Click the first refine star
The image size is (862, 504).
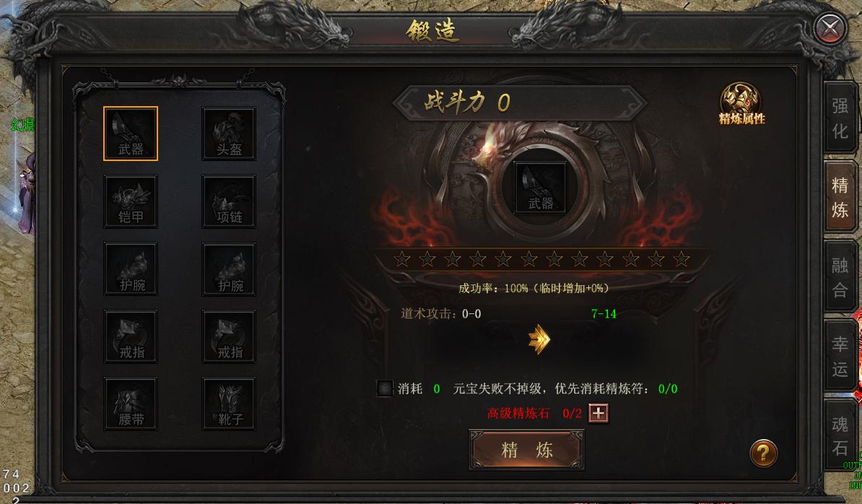coord(402,259)
